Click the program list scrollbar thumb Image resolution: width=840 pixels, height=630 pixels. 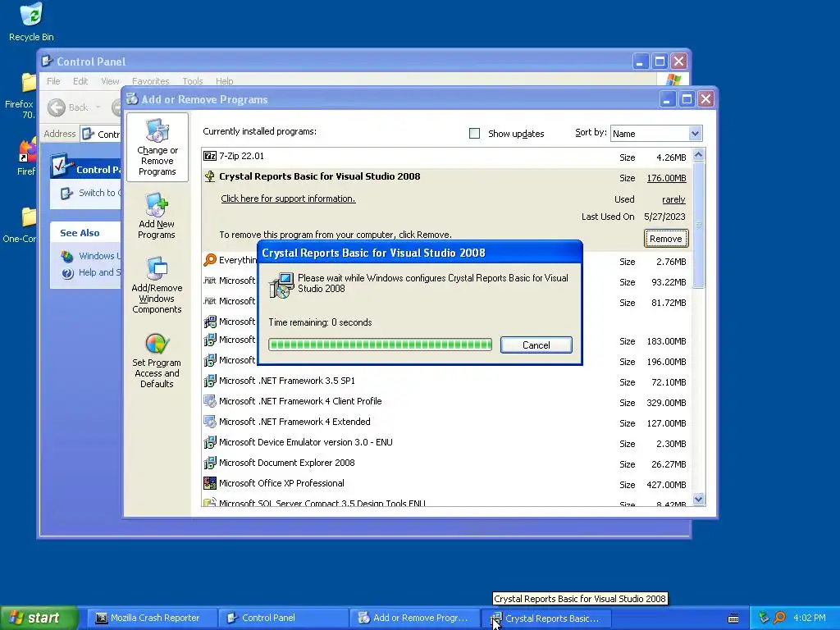coord(698,225)
